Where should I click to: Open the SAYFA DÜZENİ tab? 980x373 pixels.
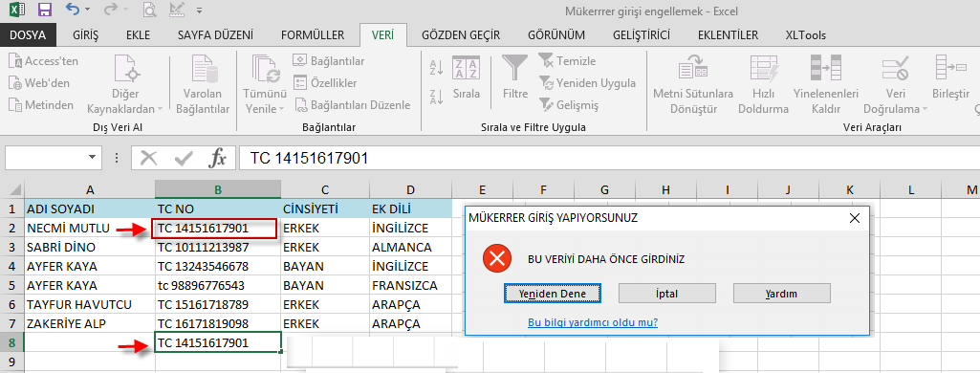point(215,35)
